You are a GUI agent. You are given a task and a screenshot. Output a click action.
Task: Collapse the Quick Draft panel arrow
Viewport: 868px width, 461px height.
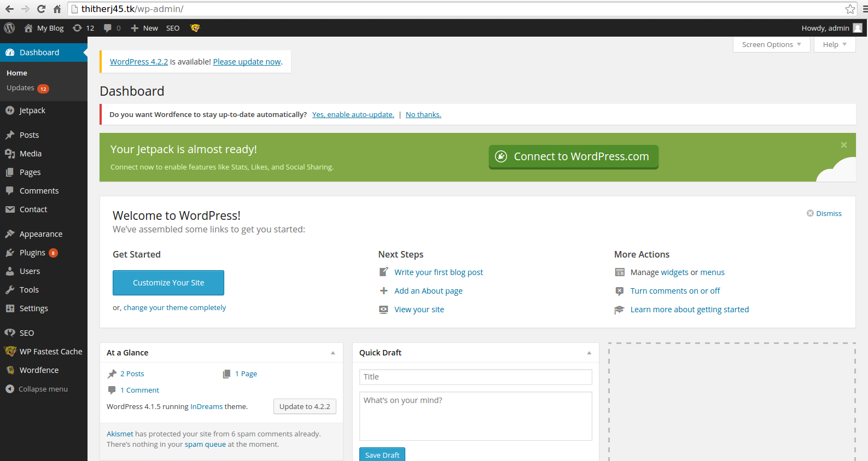[x=589, y=353]
